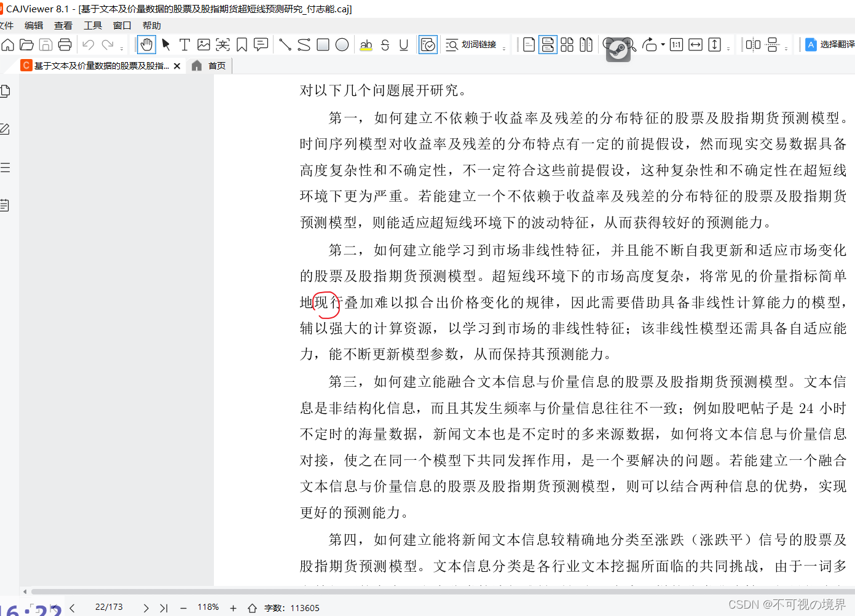Switch to two-page facing view
The width and height of the screenshot is (855, 616).
point(586,45)
